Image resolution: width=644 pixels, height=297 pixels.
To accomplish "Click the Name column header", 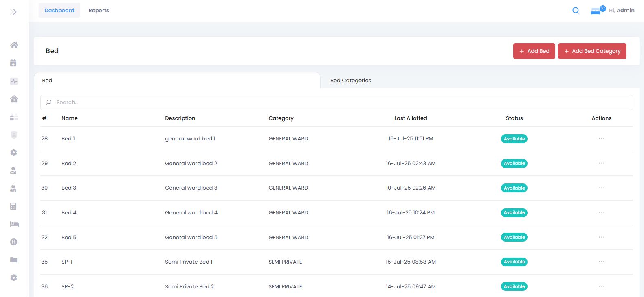I will (70, 118).
